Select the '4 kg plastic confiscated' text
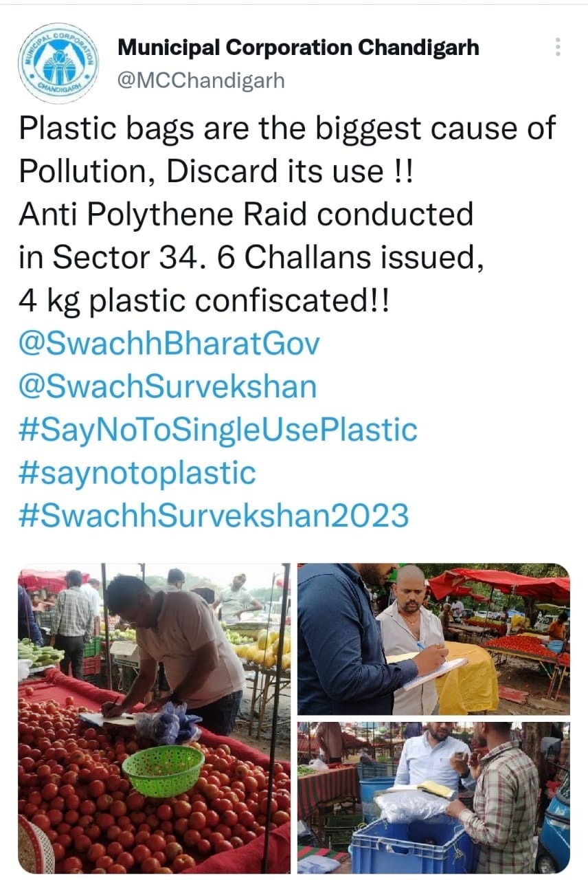The height and width of the screenshot is (880, 588). 203,300
